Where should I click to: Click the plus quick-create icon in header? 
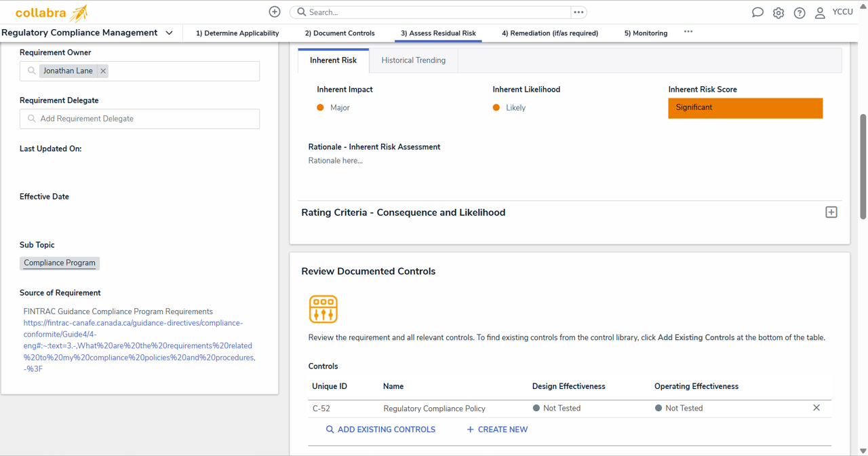click(275, 12)
